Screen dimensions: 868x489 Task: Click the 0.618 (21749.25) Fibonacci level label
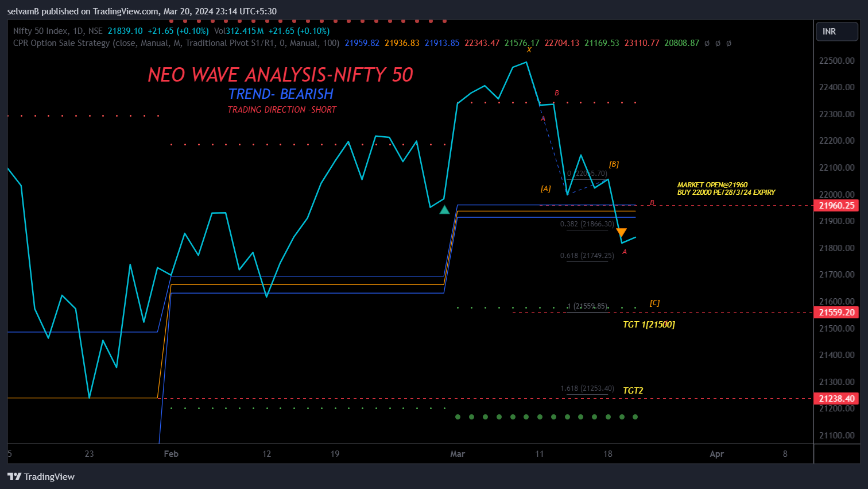pyautogui.click(x=587, y=256)
